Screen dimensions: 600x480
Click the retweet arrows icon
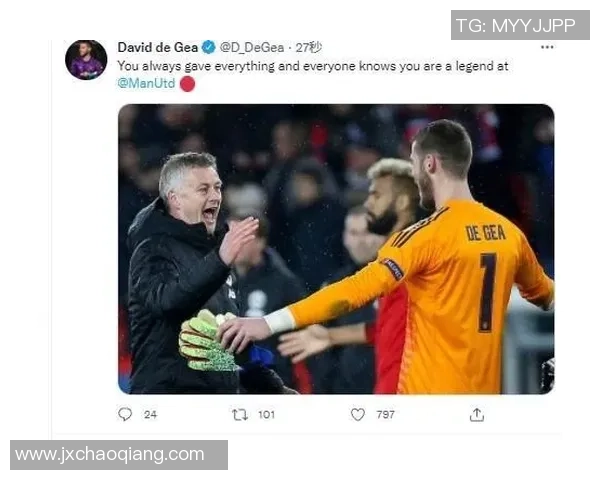[x=240, y=415]
